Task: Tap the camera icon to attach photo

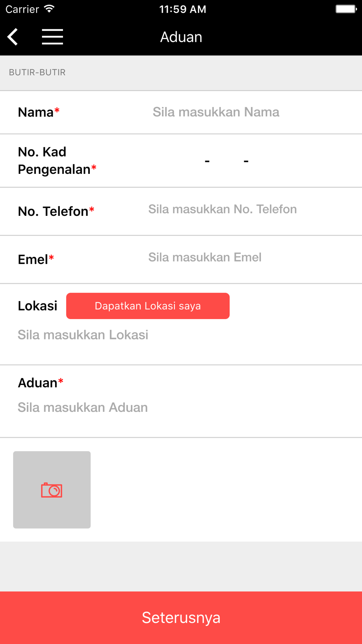Action: [52, 490]
